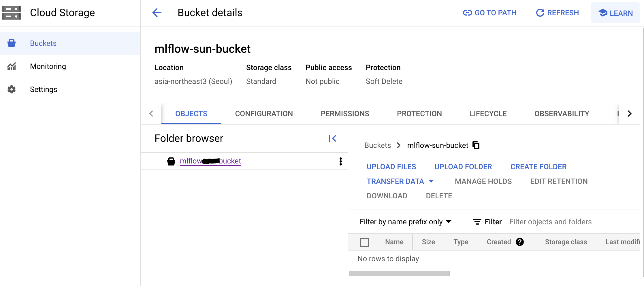Click the Upload Files button

coord(391,167)
